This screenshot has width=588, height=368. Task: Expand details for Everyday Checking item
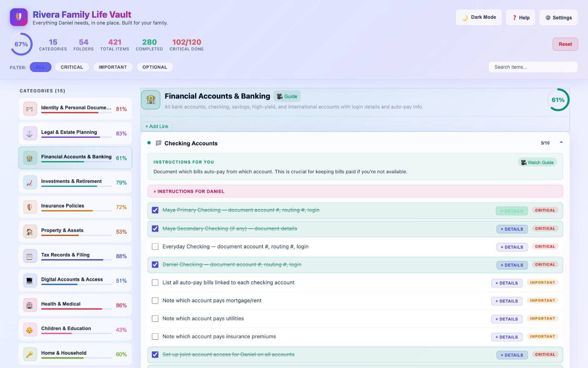(x=512, y=247)
